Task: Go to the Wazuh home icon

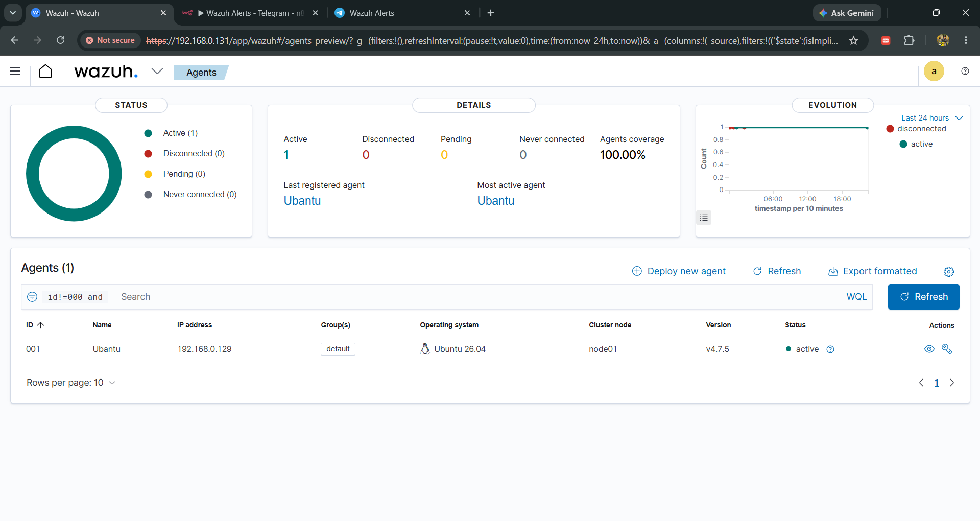Action: (x=45, y=71)
